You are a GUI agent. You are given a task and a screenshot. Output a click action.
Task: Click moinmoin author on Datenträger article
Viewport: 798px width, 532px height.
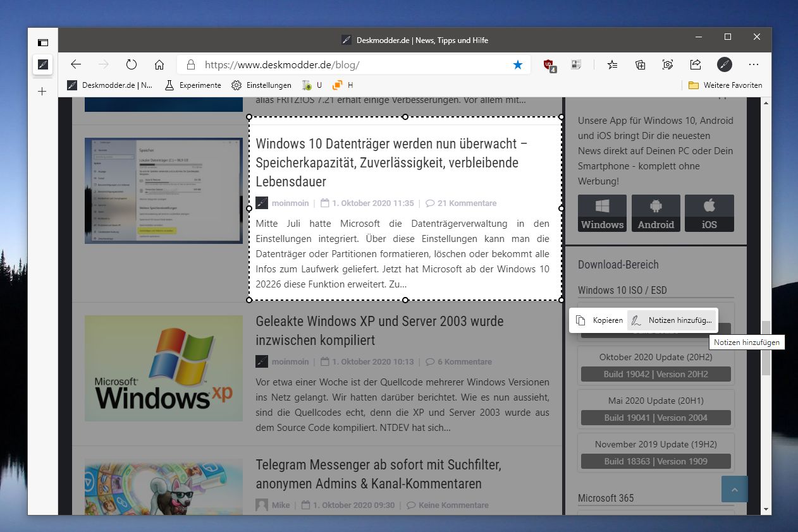coord(290,203)
